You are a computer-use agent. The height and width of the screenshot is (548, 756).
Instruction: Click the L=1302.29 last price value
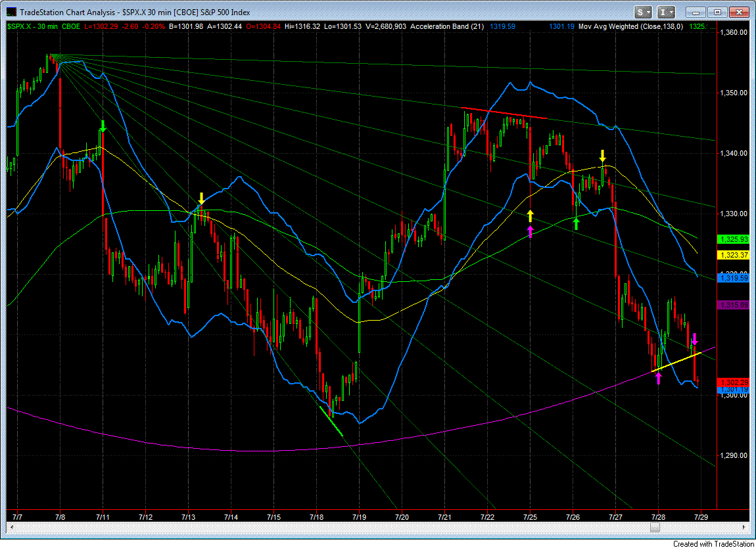click(x=101, y=26)
